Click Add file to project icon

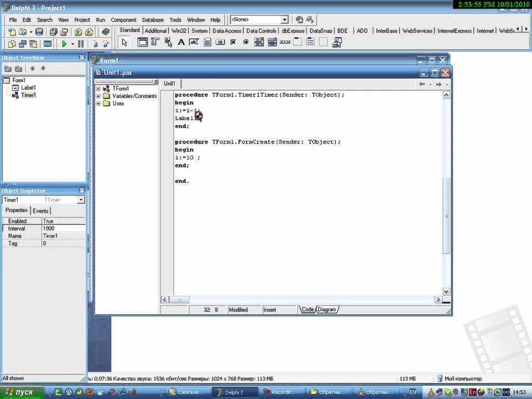tap(78, 32)
